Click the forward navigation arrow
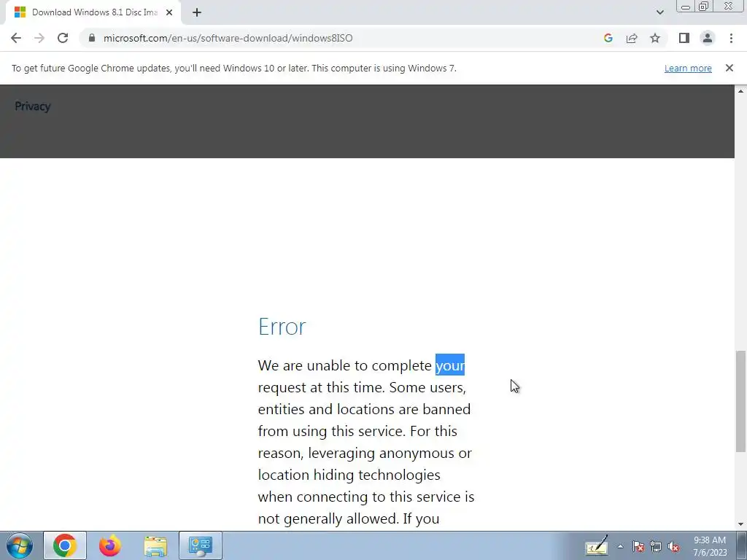The image size is (747, 560). (x=39, y=38)
